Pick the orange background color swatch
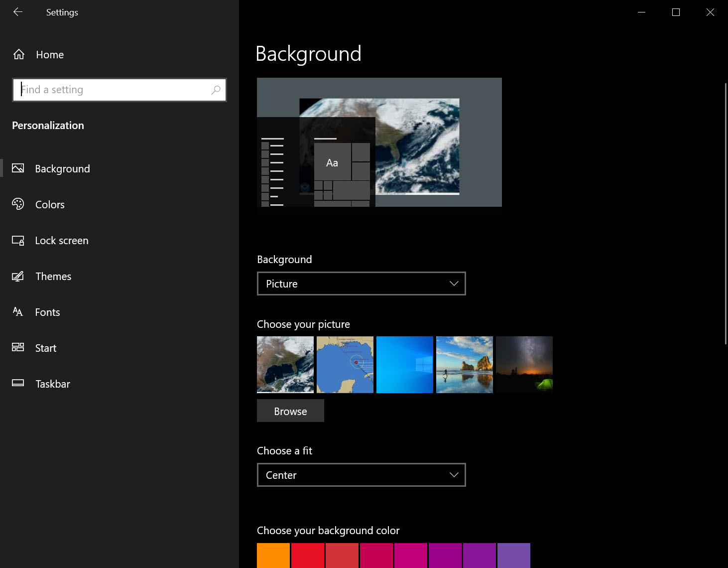This screenshot has width=728, height=568. [x=273, y=555]
